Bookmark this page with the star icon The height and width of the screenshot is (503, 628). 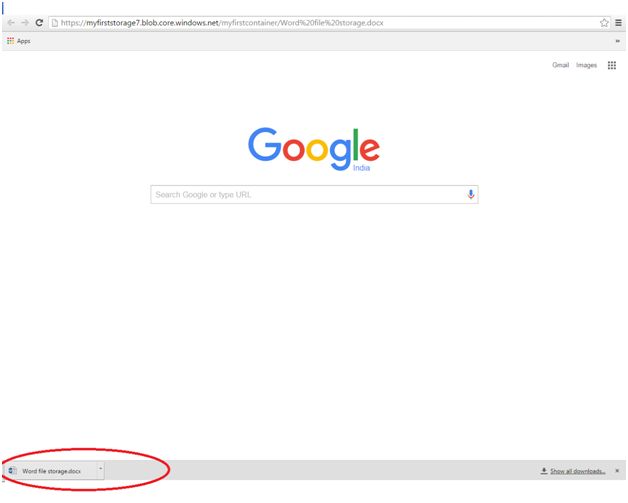tap(604, 23)
